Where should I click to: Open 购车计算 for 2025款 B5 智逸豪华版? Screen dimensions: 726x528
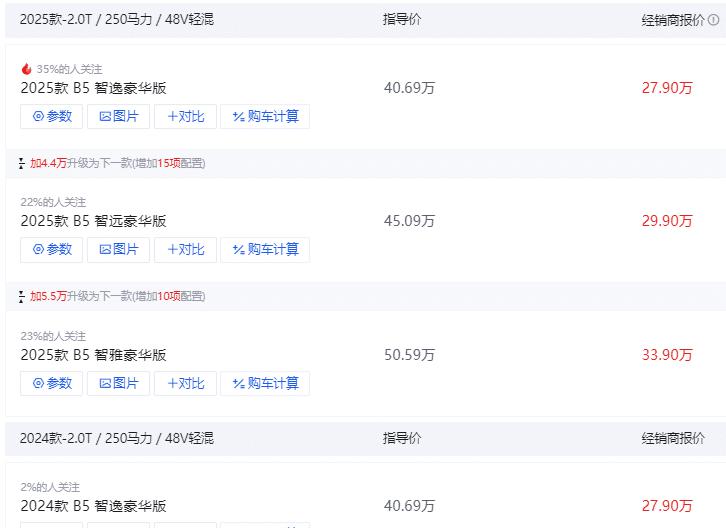(265, 116)
